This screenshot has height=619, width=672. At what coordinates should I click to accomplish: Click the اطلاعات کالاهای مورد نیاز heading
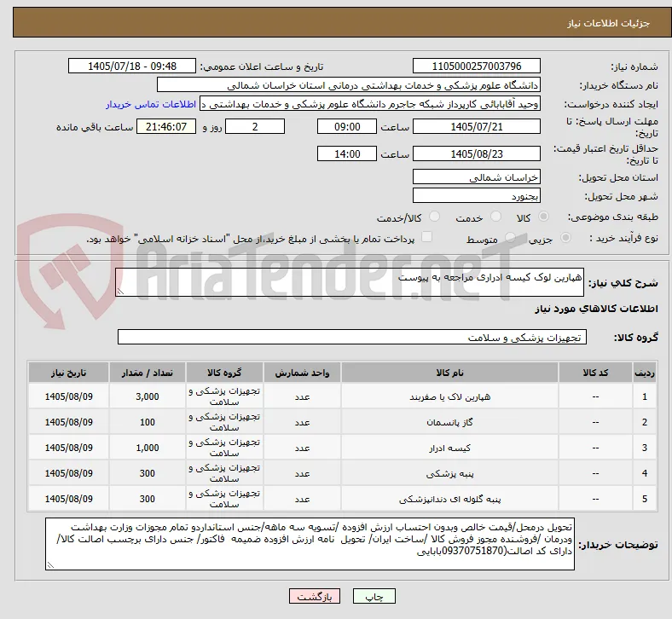(596, 309)
